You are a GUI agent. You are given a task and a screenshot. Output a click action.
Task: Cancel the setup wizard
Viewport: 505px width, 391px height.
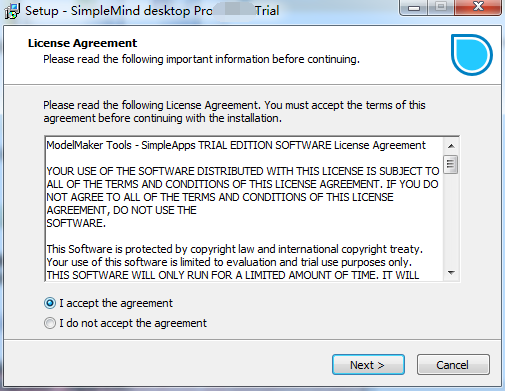pos(453,365)
